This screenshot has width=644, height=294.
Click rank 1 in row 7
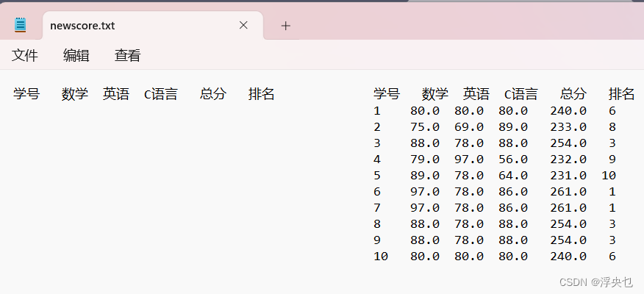tap(612, 208)
